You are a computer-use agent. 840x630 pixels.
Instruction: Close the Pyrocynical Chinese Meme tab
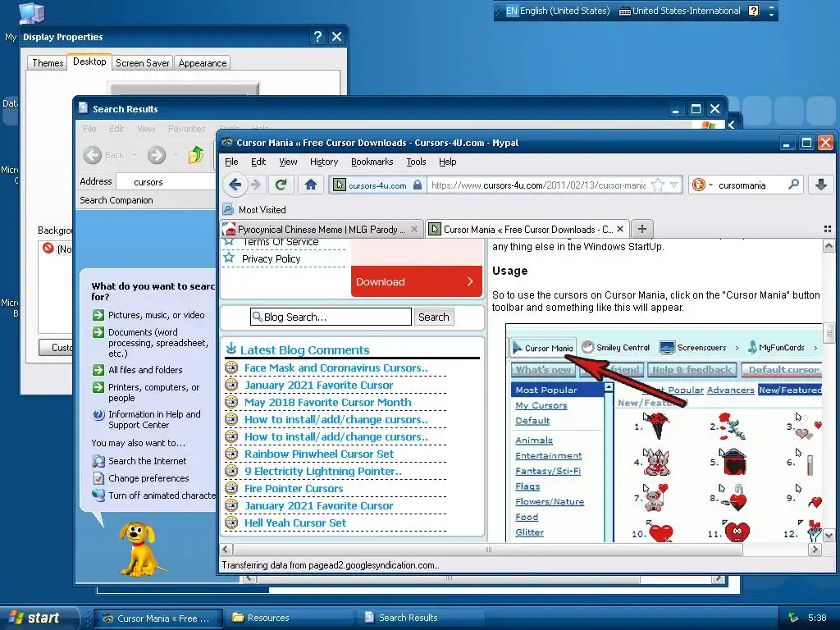click(413, 230)
